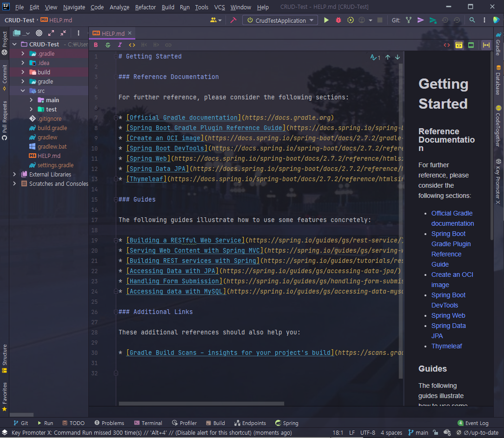Click the Git push arrow icon

(x=420, y=20)
